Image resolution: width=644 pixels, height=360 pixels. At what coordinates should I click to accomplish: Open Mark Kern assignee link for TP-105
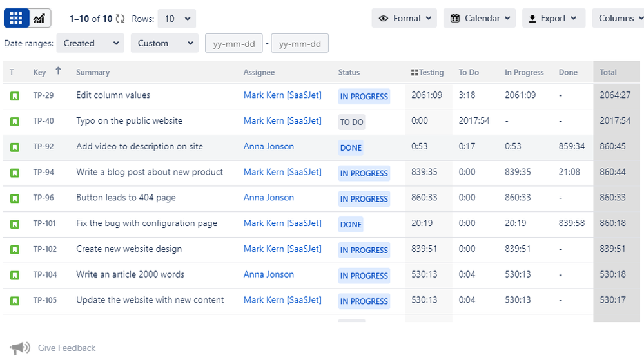point(282,300)
